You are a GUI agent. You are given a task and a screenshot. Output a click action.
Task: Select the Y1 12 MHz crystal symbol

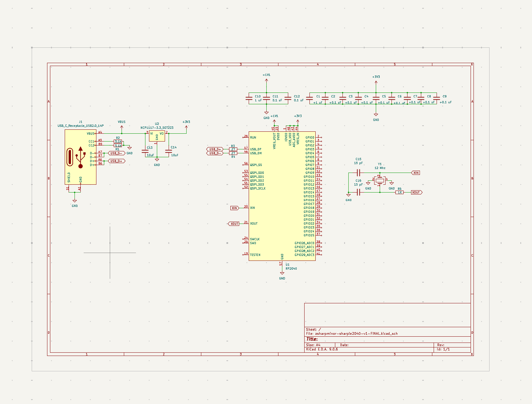tap(380, 180)
